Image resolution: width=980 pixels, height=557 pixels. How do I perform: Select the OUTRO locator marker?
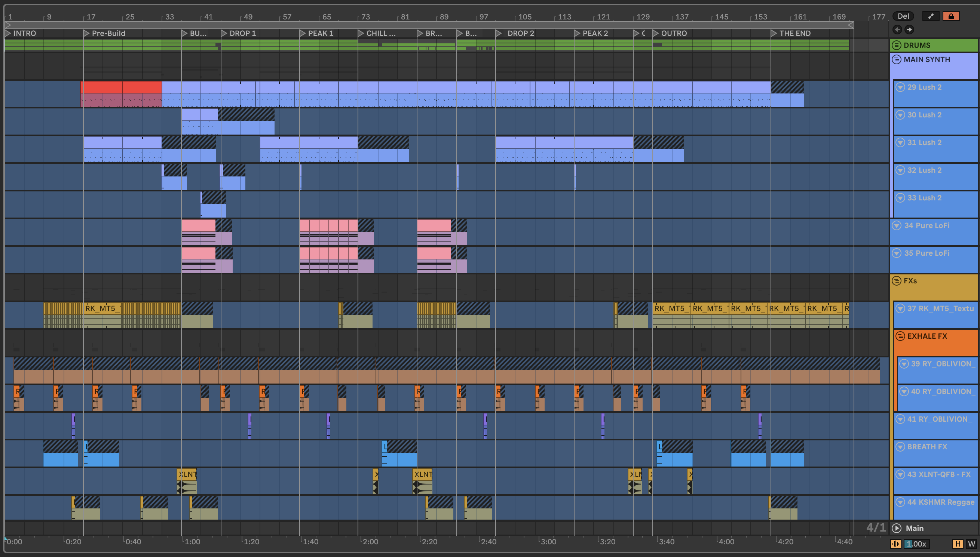tap(656, 33)
